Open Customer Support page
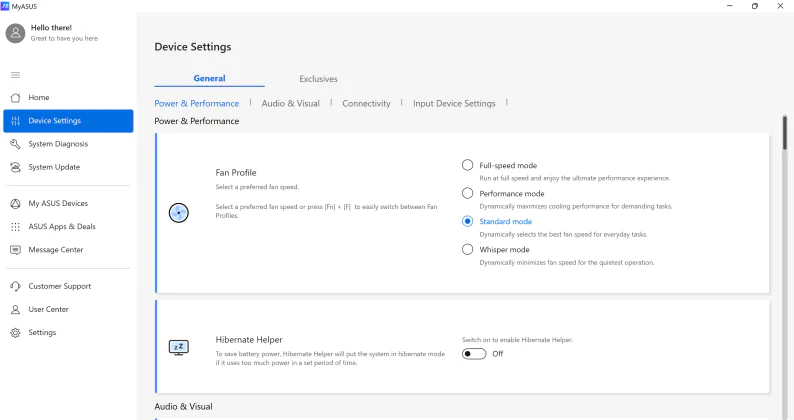Image resolution: width=794 pixels, height=420 pixels. point(68,286)
